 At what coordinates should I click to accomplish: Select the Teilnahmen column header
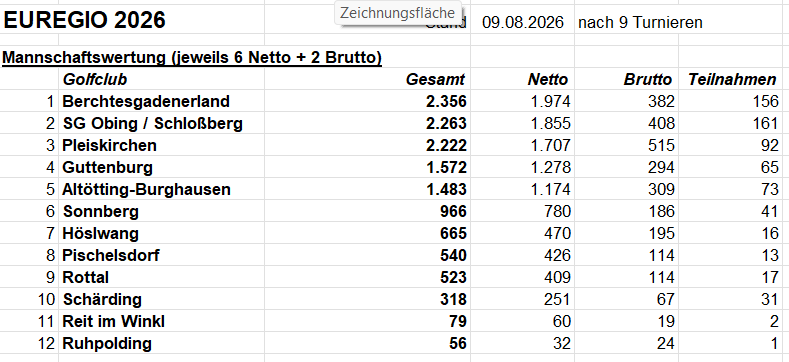click(732, 80)
